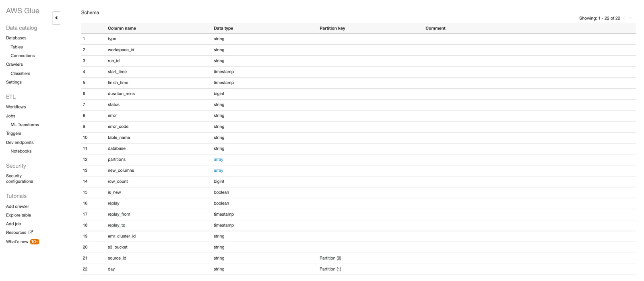Open Security configurations
Image resolution: width=644 pixels, height=281 pixels.
click(x=19, y=179)
